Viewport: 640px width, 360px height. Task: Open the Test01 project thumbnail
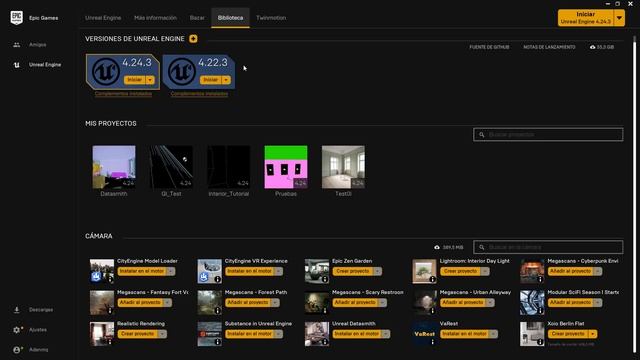[343, 167]
